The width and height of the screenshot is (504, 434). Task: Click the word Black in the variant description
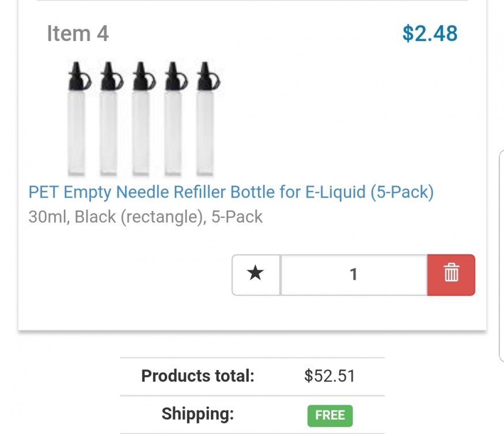(x=95, y=217)
